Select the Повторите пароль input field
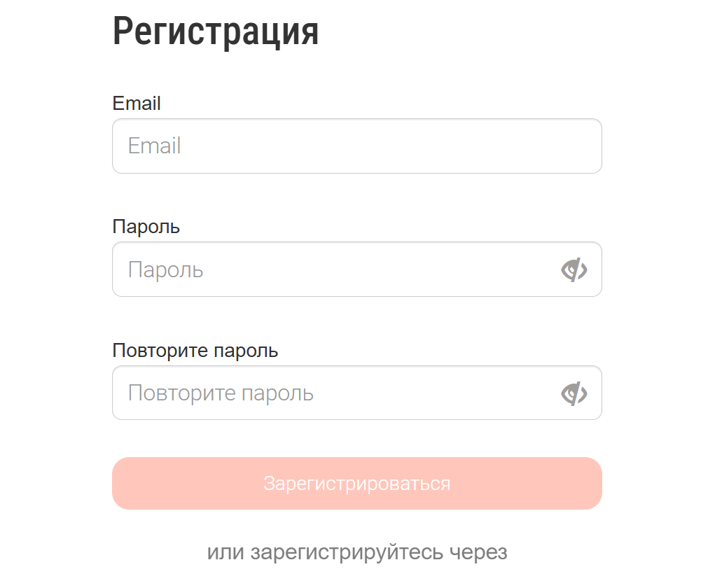Image resolution: width=715 pixels, height=588 pixels. click(336, 393)
